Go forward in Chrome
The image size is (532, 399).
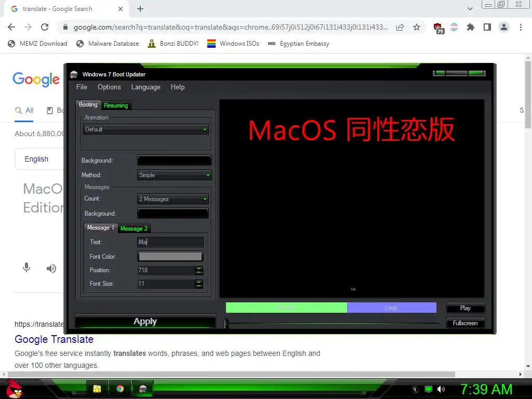pyautogui.click(x=28, y=27)
